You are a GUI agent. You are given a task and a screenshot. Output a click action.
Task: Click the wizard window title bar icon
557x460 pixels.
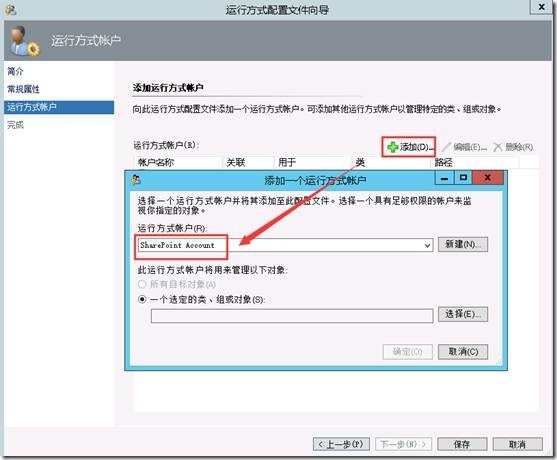[x=10, y=10]
